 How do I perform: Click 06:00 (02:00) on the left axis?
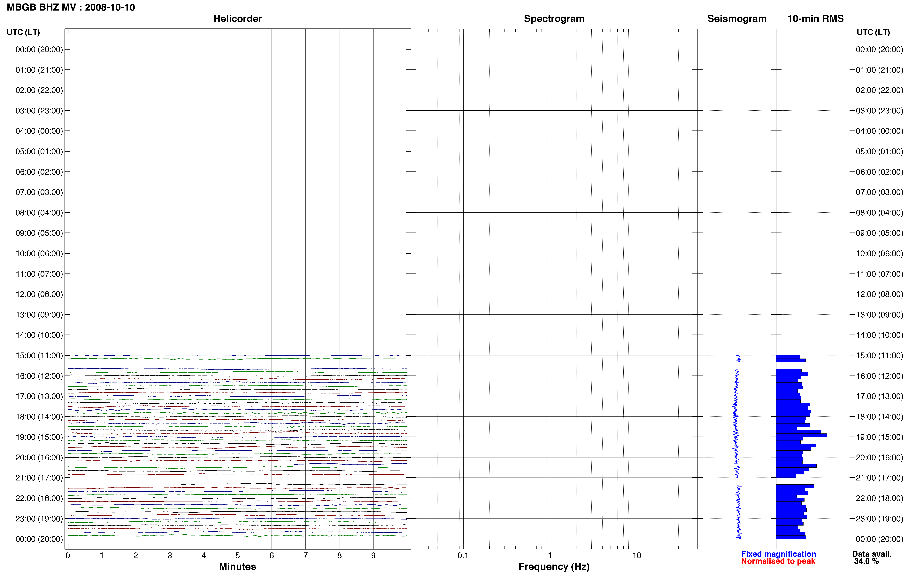tap(39, 172)
